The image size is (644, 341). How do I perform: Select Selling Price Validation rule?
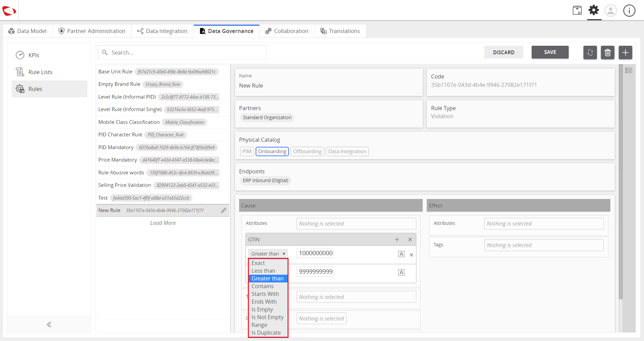pos(163,185)
